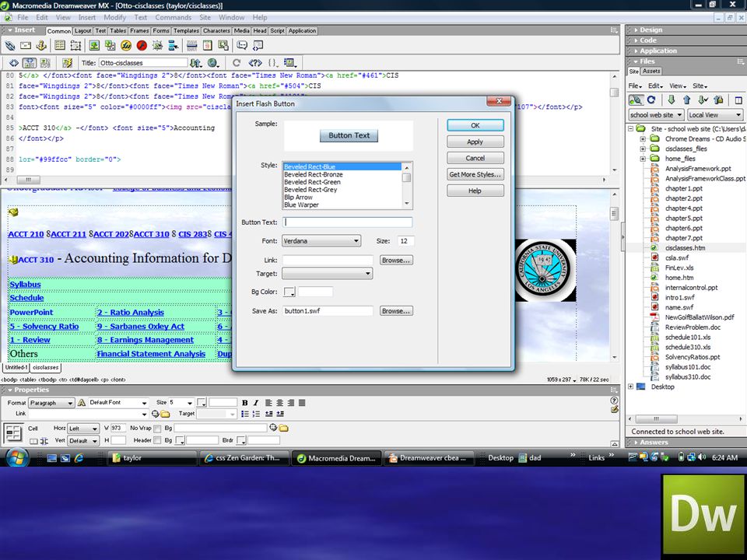
Task: Click Connect to remote host icon in Files panel
Action: click(x=636, y=100)
